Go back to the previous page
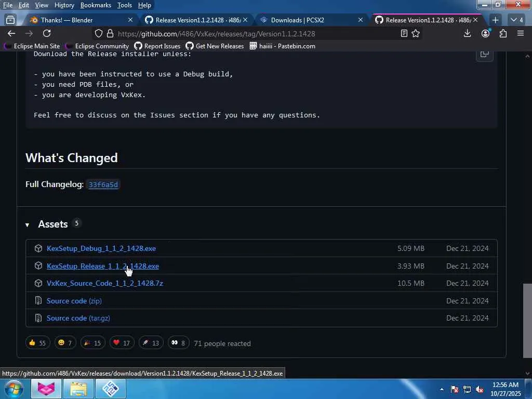This screenshot has height=399, width=532. (11, 33)
